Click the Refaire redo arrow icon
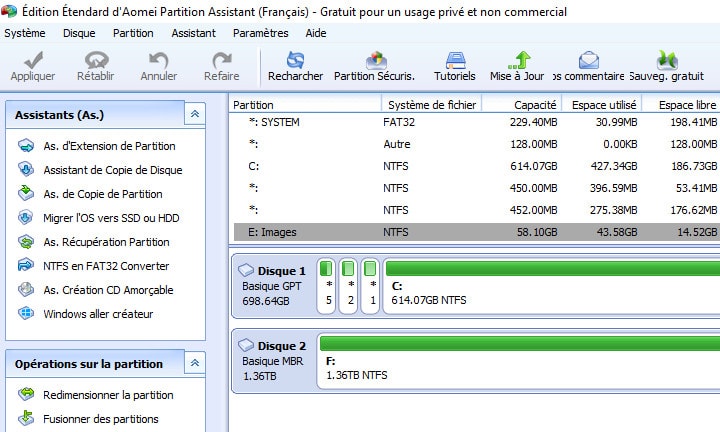Image resolution: width=720 pixels, height=432 pixels. pos(222,60)
